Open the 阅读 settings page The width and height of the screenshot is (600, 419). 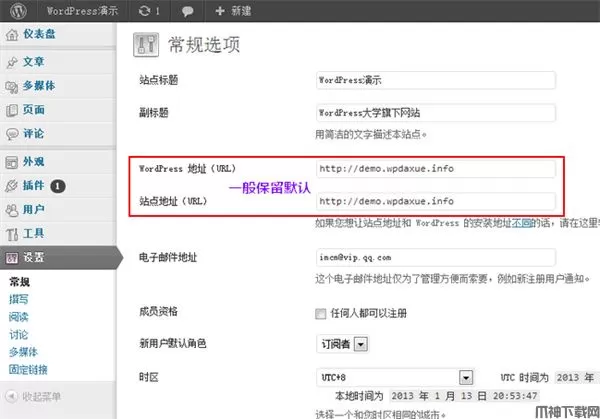[19, 317]
